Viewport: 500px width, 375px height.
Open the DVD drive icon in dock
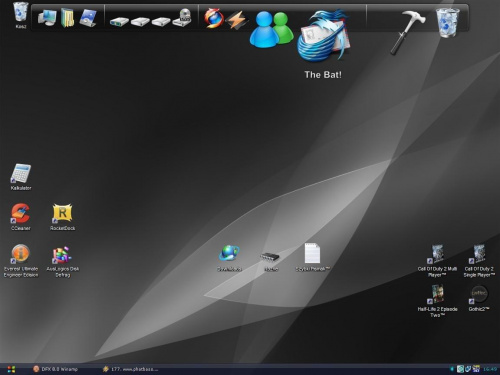[x=182, y=18]
